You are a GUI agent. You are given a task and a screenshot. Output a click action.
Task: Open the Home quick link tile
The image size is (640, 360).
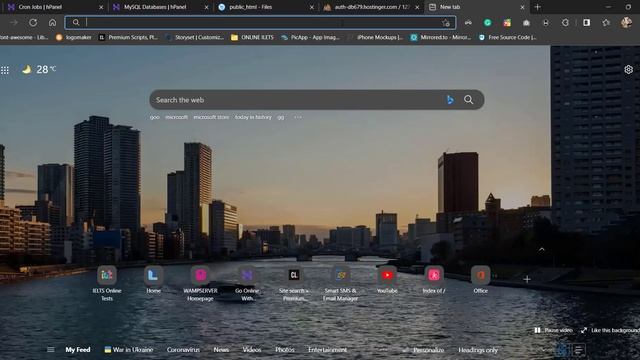click(x=153, y=280)
